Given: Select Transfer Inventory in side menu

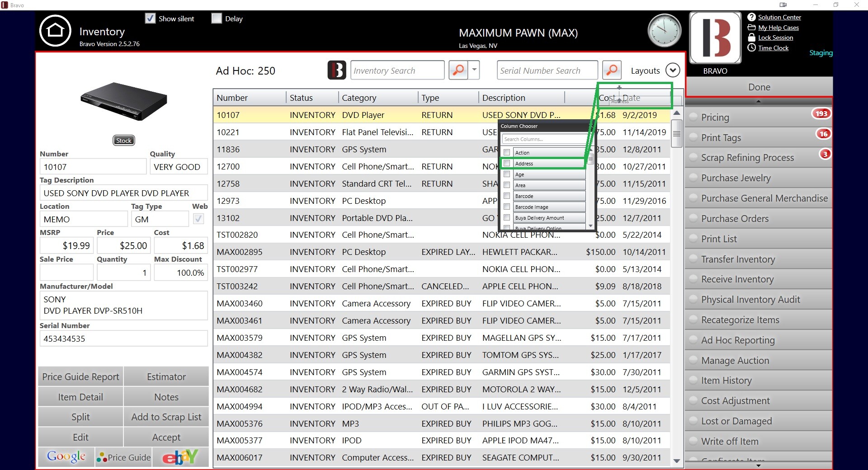Looking at the screenshot, I should tap(759, 259).
